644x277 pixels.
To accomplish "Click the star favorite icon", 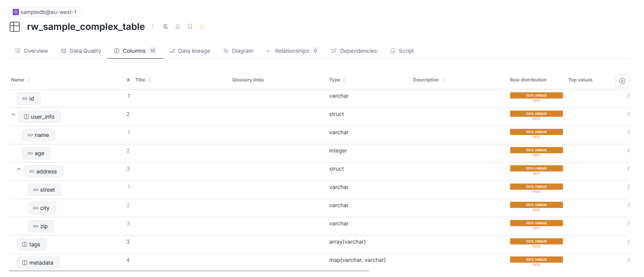I will [202, 27].
